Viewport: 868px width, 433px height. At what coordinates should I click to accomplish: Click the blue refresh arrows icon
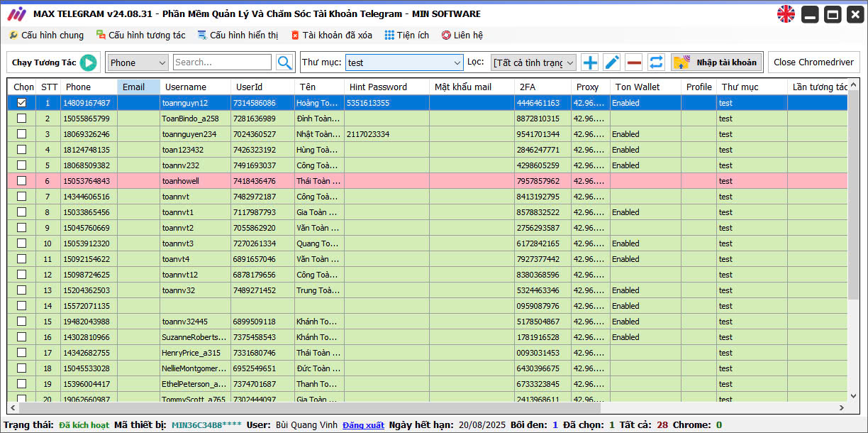657,62
